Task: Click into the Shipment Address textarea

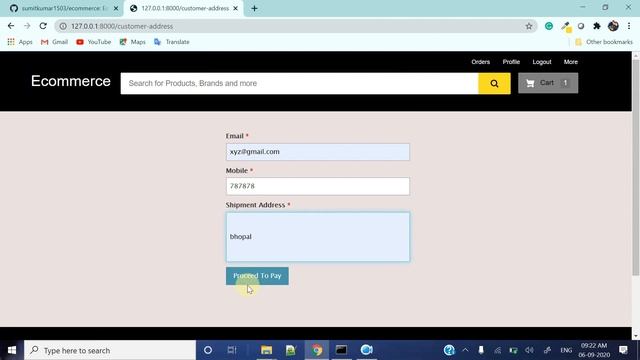Action: (x=318, y=237)
